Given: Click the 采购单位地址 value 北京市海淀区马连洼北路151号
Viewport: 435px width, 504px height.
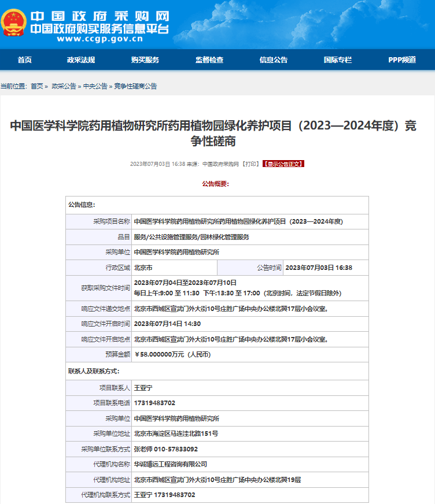Looking at the screenshot, I should (176, 433).
